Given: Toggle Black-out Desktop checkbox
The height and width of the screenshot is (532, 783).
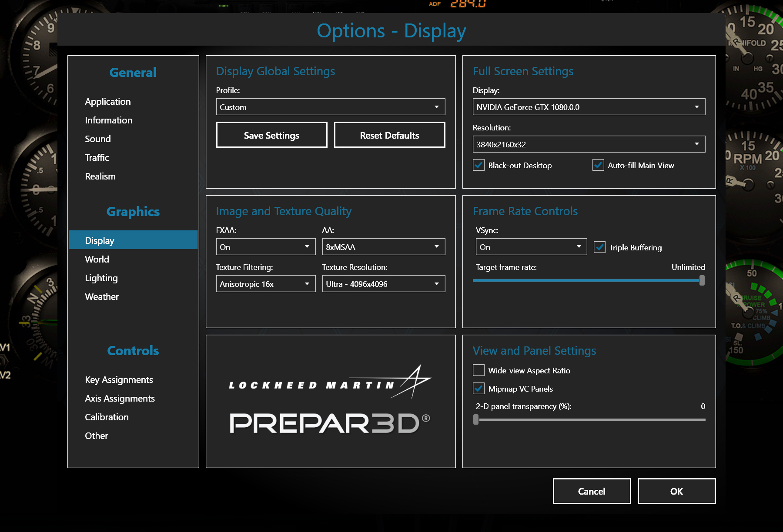Looking at the screenshot, I should tap(478, 165).
